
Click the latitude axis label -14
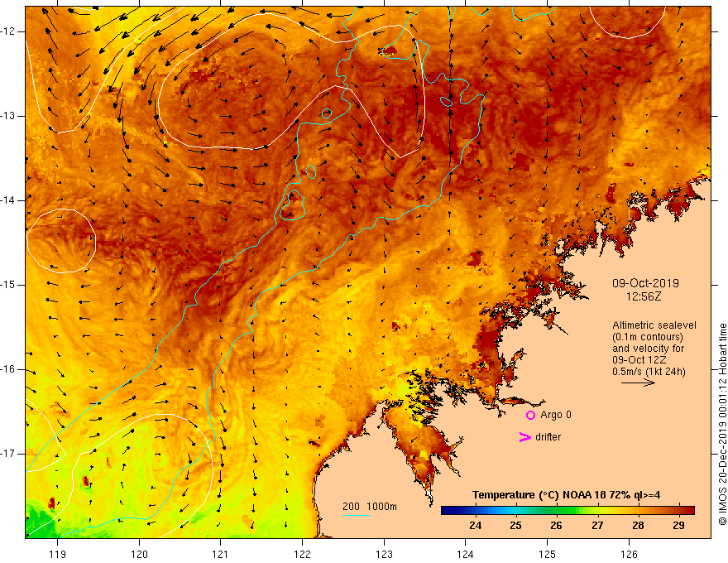pyautogui.click(x=8, y=200)
